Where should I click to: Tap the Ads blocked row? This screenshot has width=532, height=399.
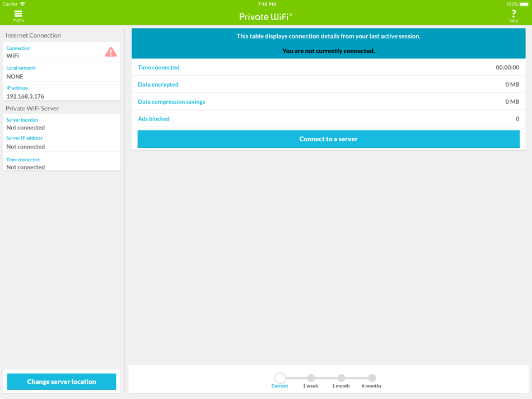tap(328, 118)
